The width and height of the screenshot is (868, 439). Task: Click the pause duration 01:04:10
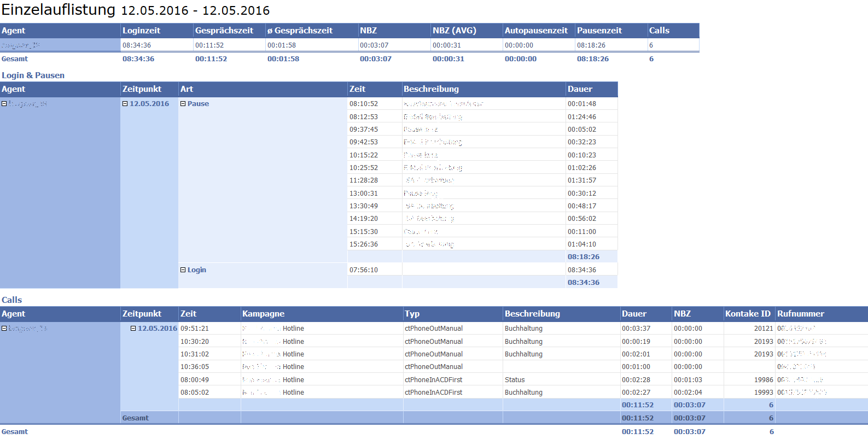(x=582, y=244)
